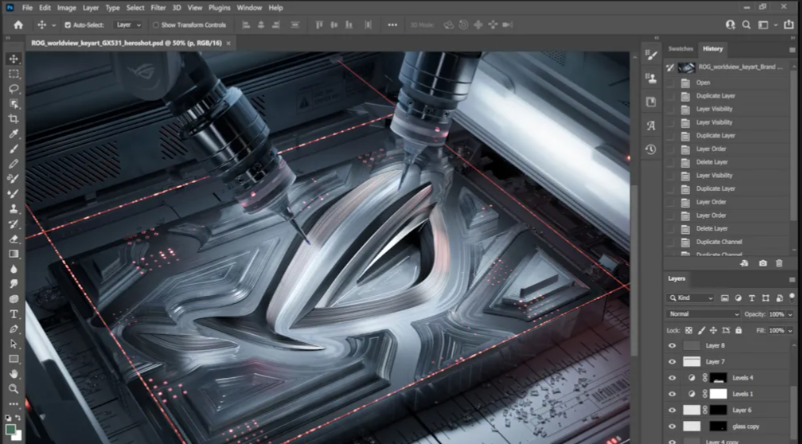Click the background color swatch

(17, 435)
